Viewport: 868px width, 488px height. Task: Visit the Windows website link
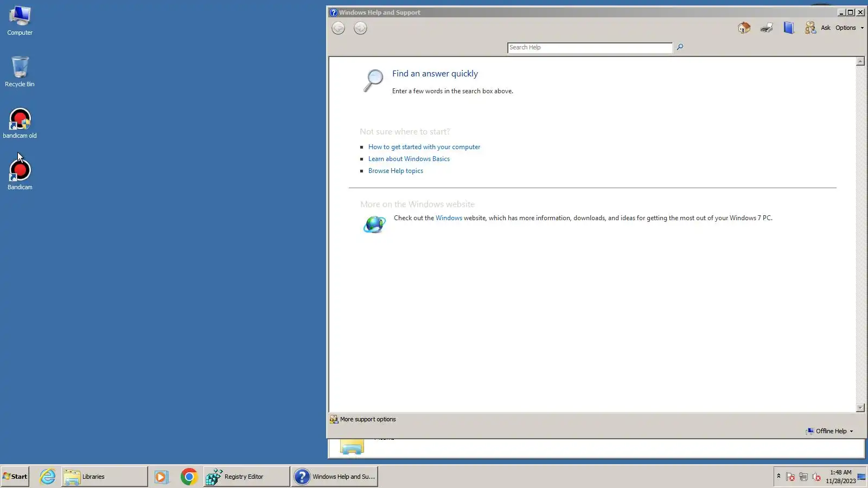449,218
